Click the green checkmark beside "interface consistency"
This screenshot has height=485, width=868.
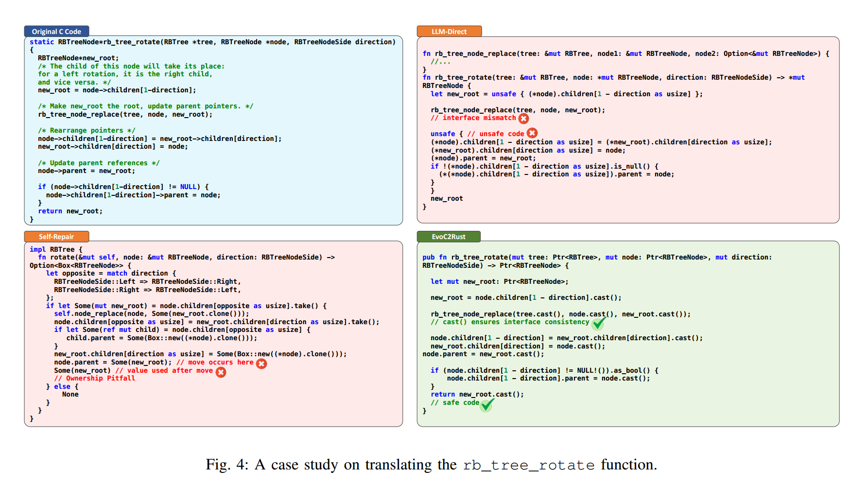pos(598,323)
